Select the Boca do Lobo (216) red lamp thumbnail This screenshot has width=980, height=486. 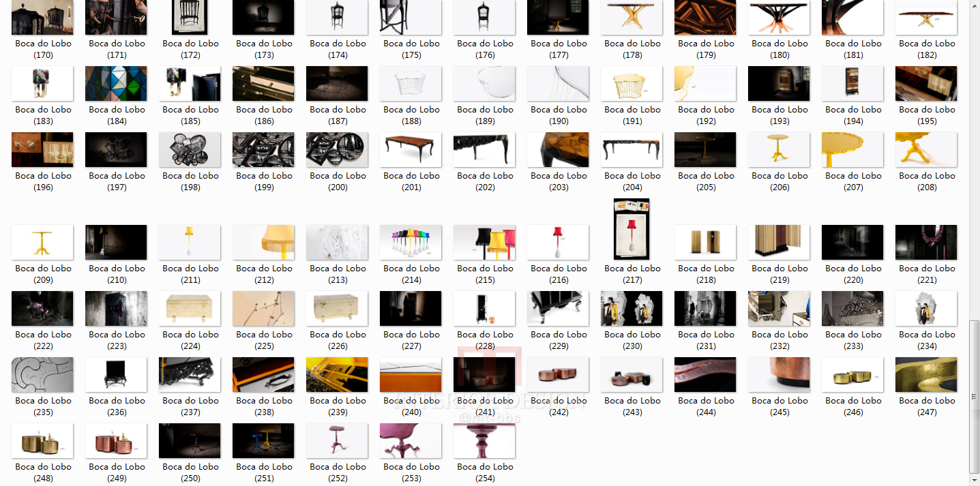point(558,242)
